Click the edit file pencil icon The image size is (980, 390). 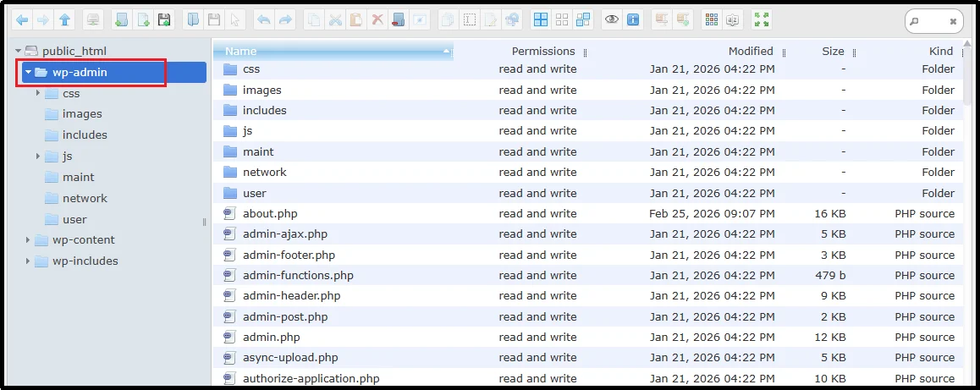491,20
